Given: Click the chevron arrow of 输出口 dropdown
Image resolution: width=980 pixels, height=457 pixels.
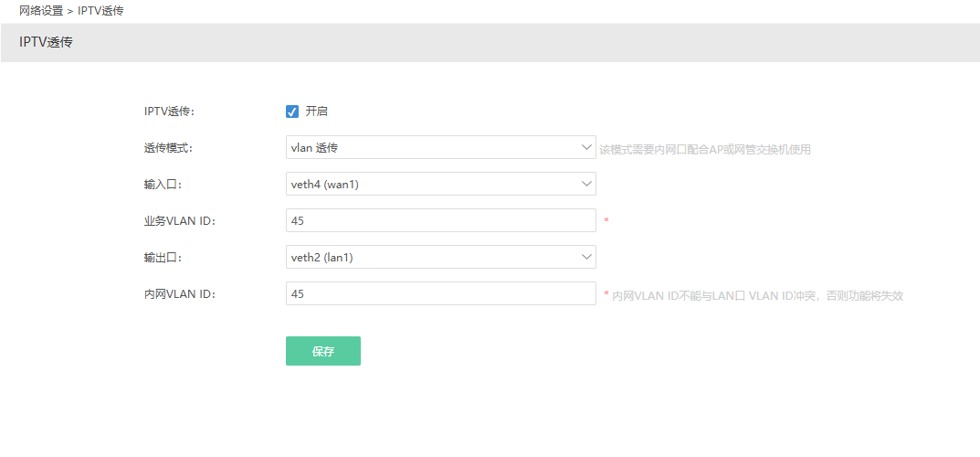Looking at the screenshot, I should click(x=586, y=257).
